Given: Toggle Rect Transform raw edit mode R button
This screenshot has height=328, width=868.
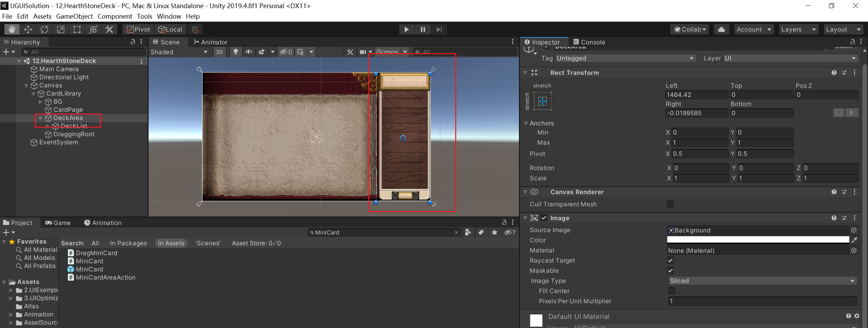Looking at the screenshot, I should (852, 112).
